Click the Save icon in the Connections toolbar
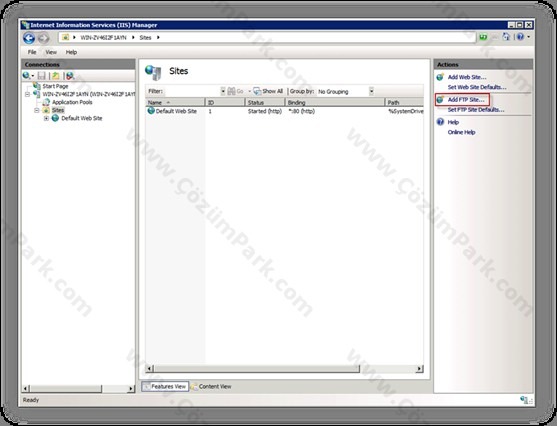This screenshot has height=426, width=557. pos(42,76)
